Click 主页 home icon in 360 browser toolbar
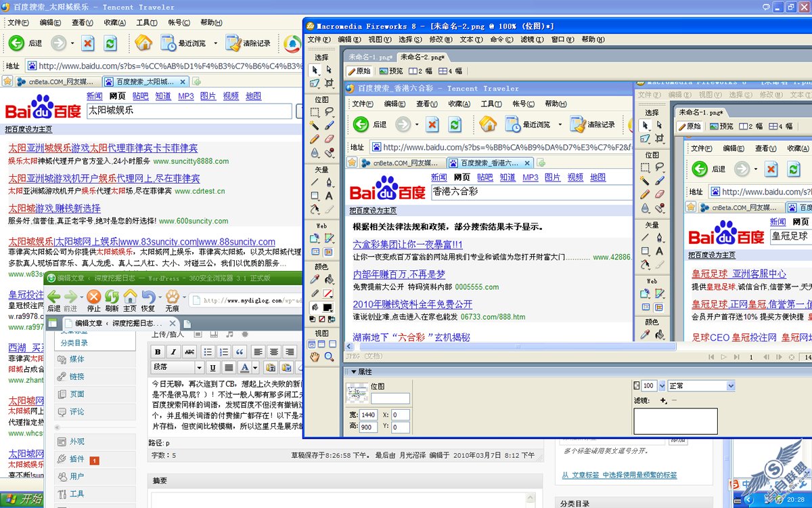 [x=130, y=296]
